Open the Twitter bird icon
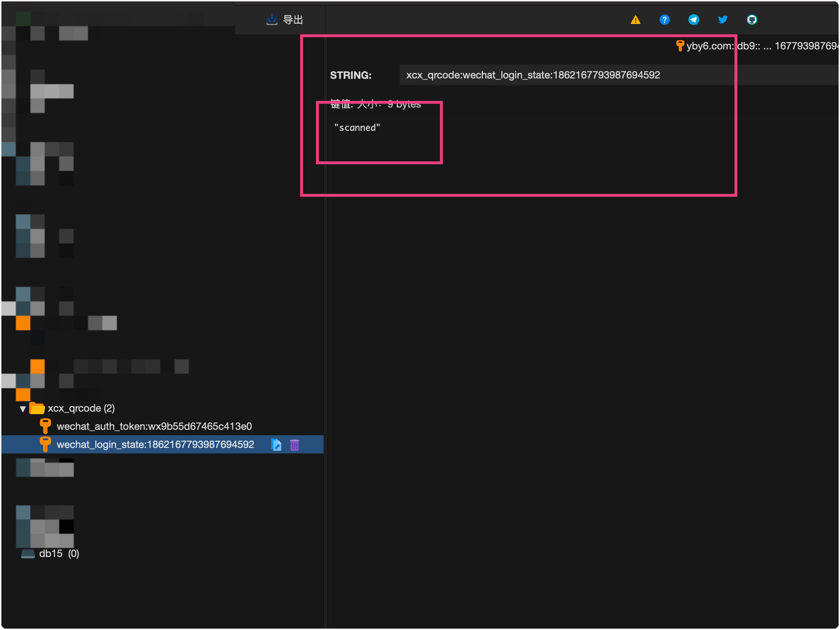 [x=722, y=20]
